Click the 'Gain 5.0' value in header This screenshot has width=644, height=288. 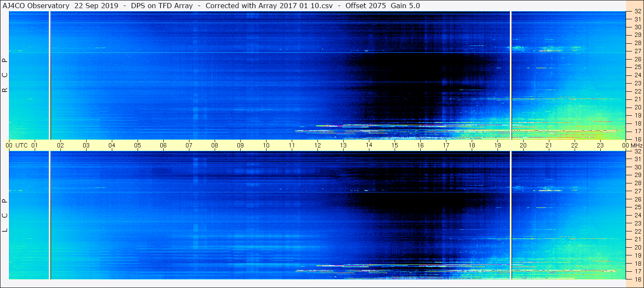coord(405,6)
